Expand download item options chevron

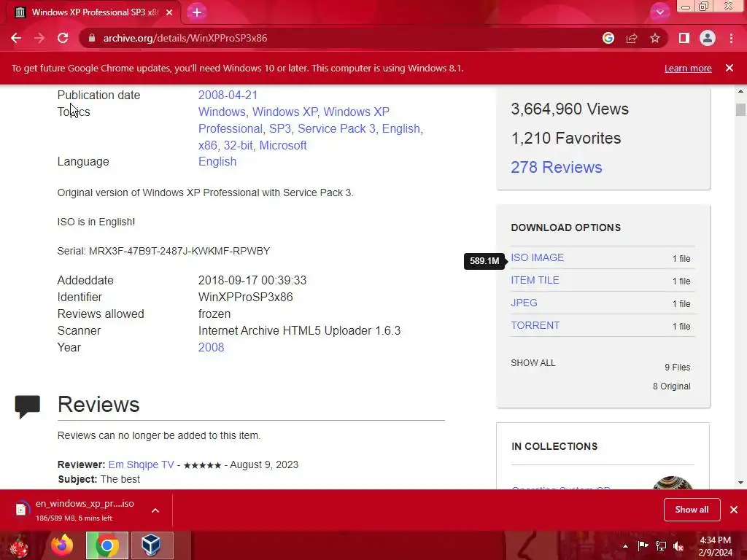155,510
